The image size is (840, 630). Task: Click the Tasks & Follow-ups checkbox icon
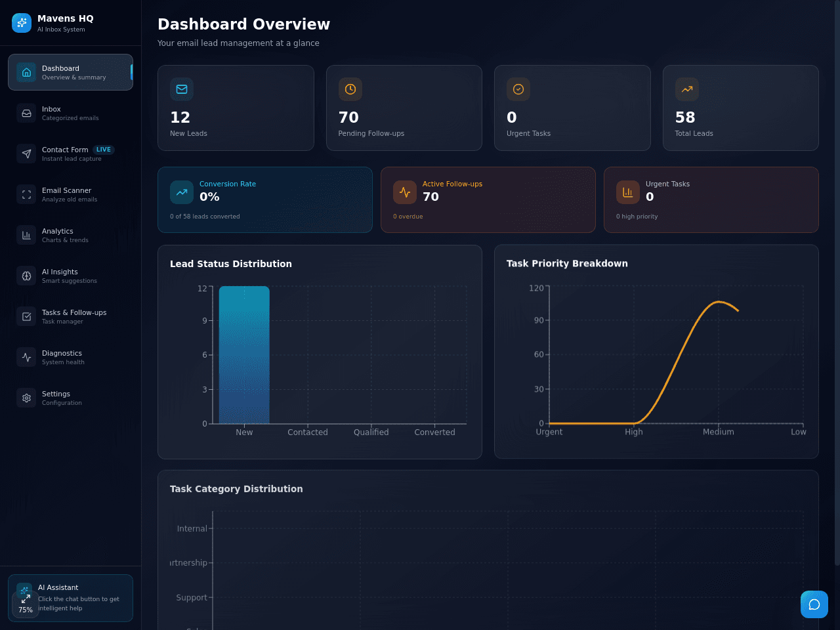(x=26, y=316)
